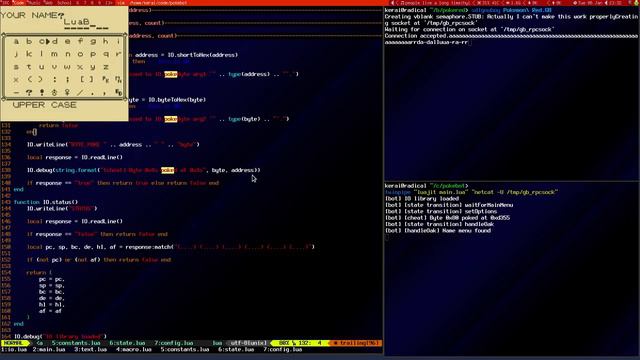Select the exclamation mark on the name keyboard

(42, 93)
